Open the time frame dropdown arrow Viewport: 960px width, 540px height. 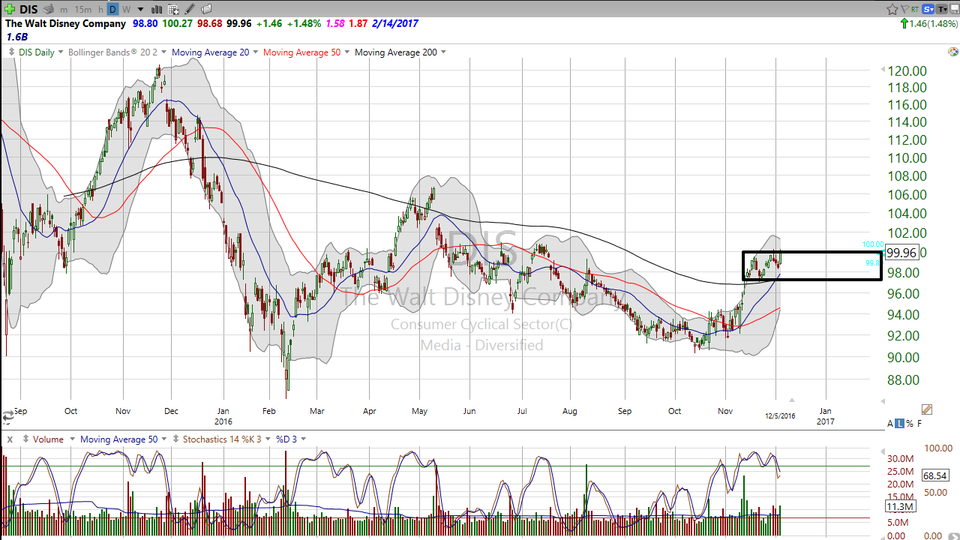tap(140, 10)
